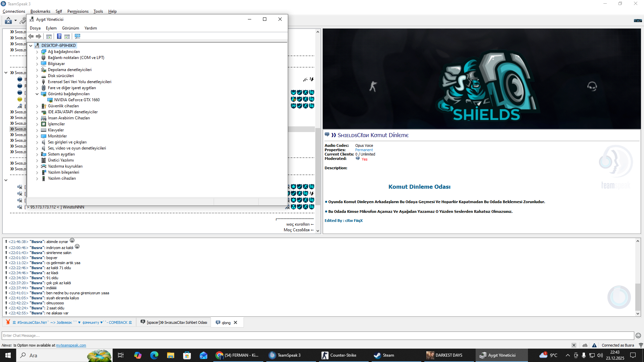Scan for hardware changes icon
The width and height of the screenshot is (644, 362).
pyautogui.click(x=77, y=37)
